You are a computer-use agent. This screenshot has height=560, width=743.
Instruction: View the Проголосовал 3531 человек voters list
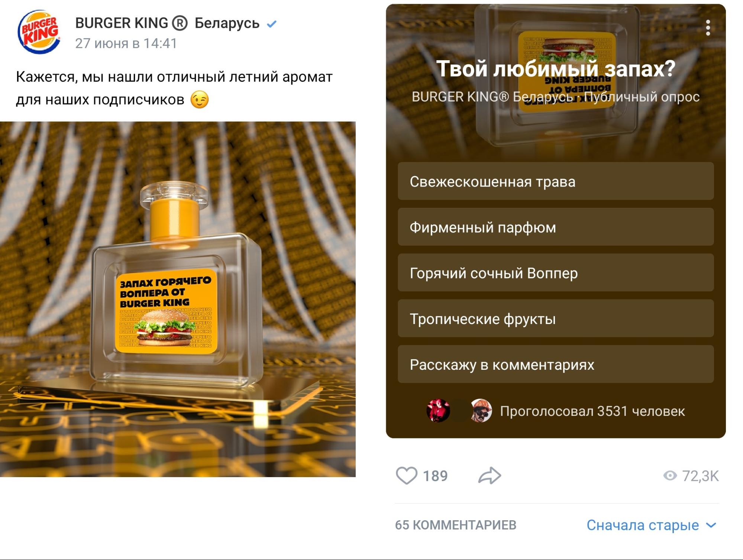coord(592,411)
